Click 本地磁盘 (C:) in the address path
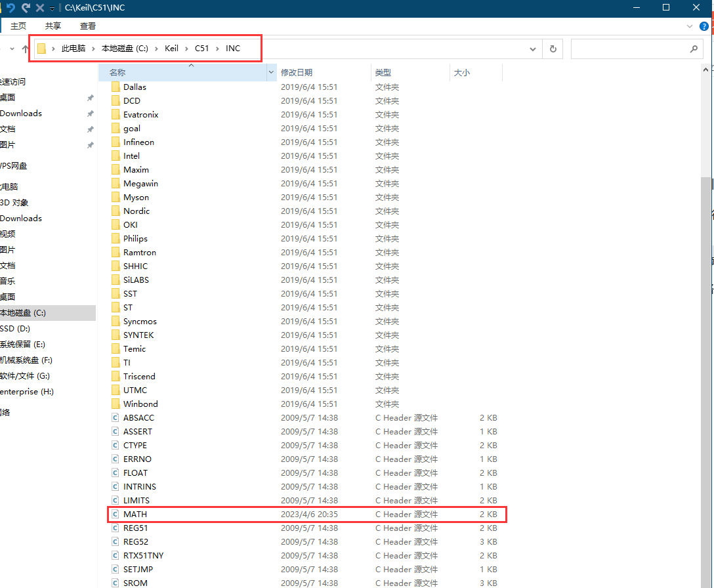Screen dimensions: 714x588 coord(125,49)
